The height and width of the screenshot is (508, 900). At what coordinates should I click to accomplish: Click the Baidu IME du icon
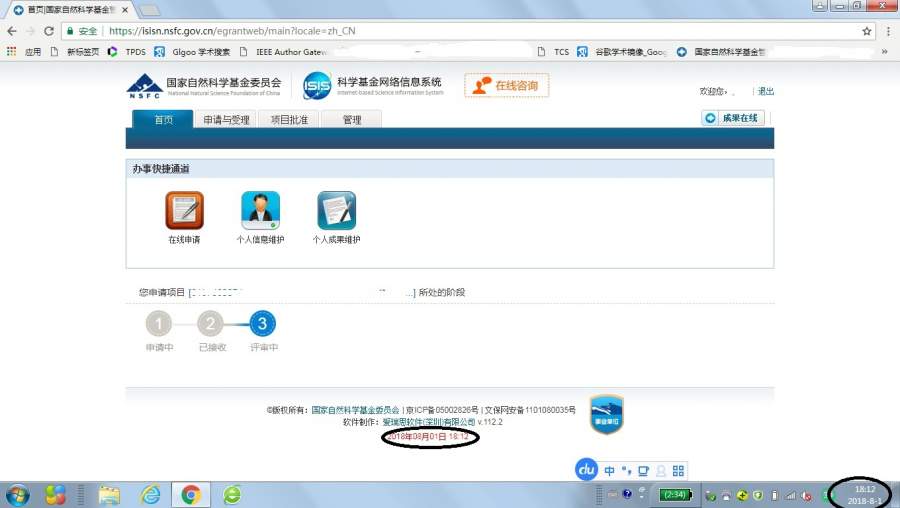pyautogui.click(x=586, y=470)
